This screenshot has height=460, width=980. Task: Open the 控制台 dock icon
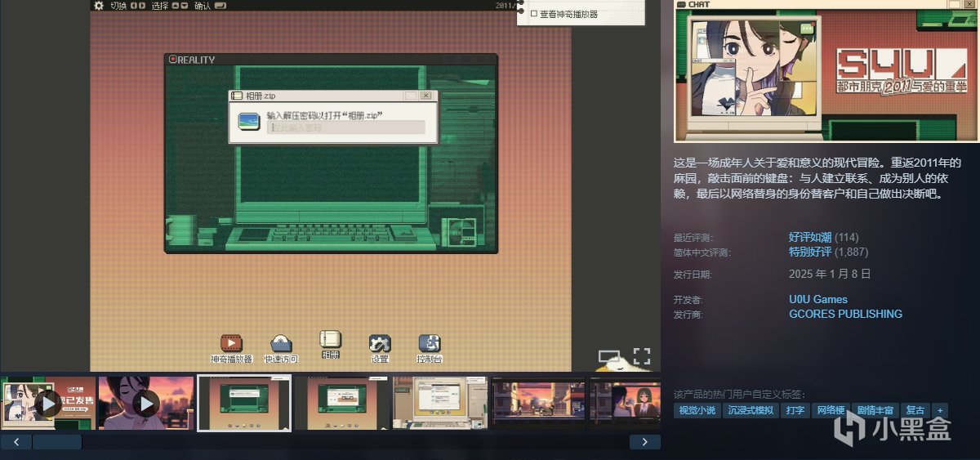pyautogui.click(x=430, y=343)
